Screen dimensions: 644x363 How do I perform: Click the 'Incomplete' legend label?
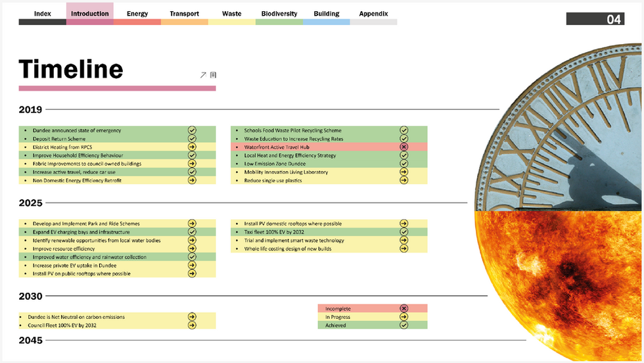[338, 308]
